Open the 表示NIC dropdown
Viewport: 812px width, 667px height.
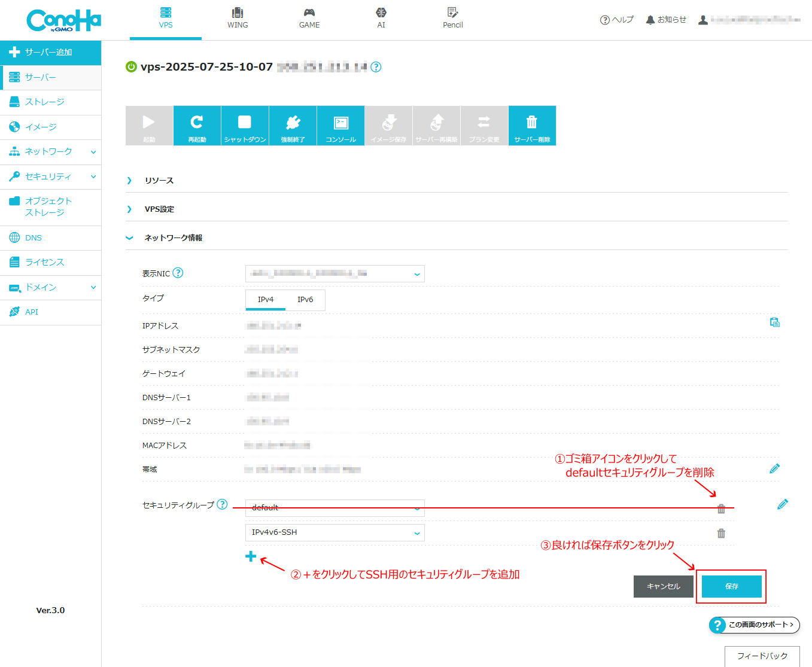335,273
